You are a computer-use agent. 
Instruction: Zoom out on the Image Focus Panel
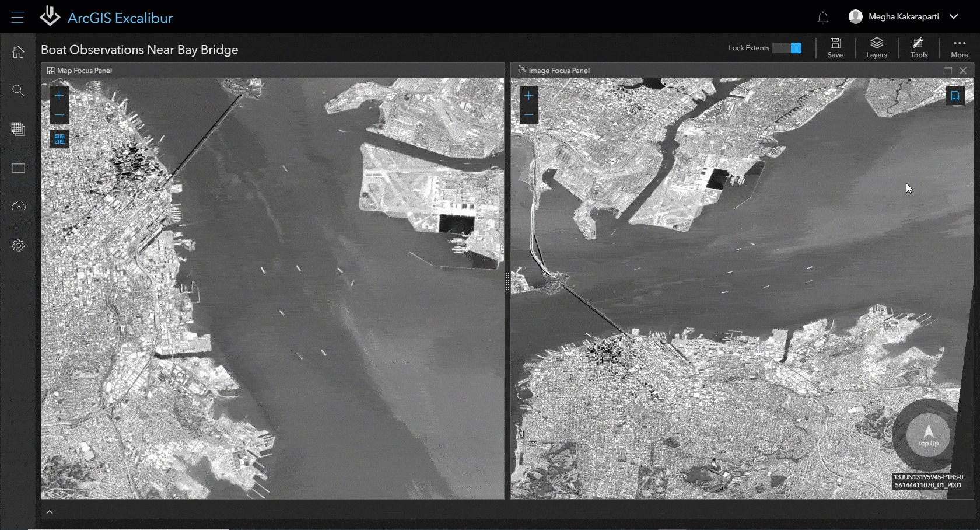tap(529, 114)
